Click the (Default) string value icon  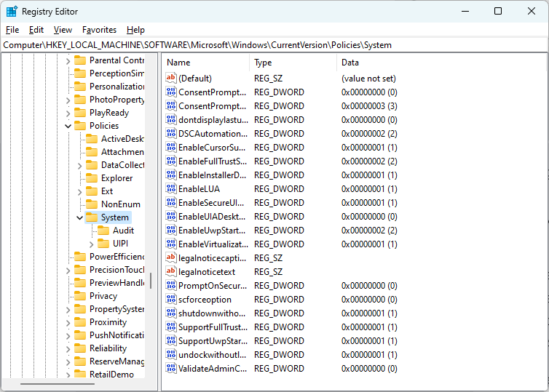171,79
